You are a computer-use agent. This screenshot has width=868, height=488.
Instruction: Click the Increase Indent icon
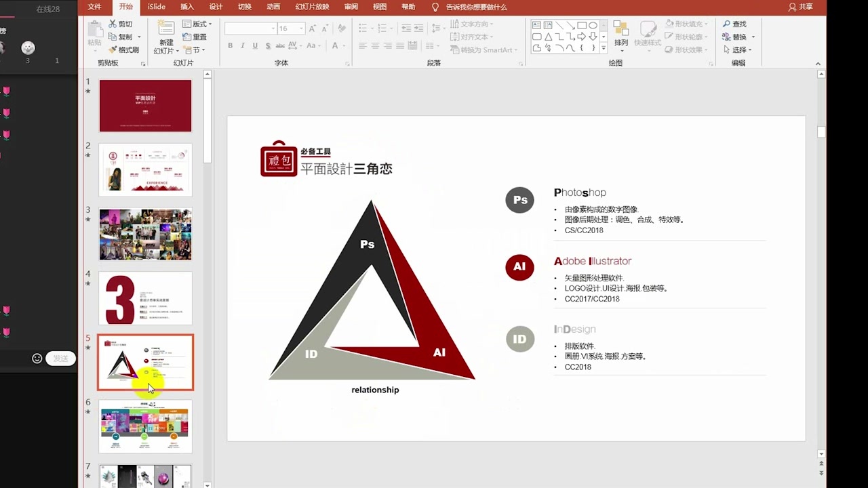pos(419,28)
